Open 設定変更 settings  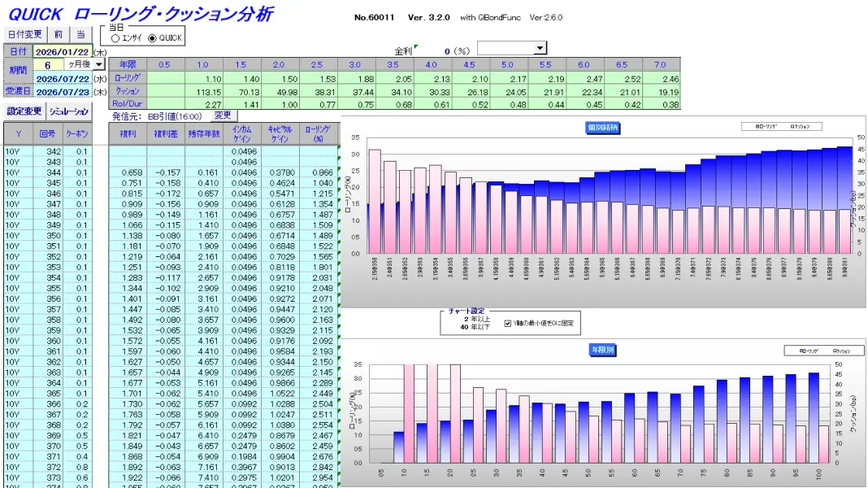[24, 111]
